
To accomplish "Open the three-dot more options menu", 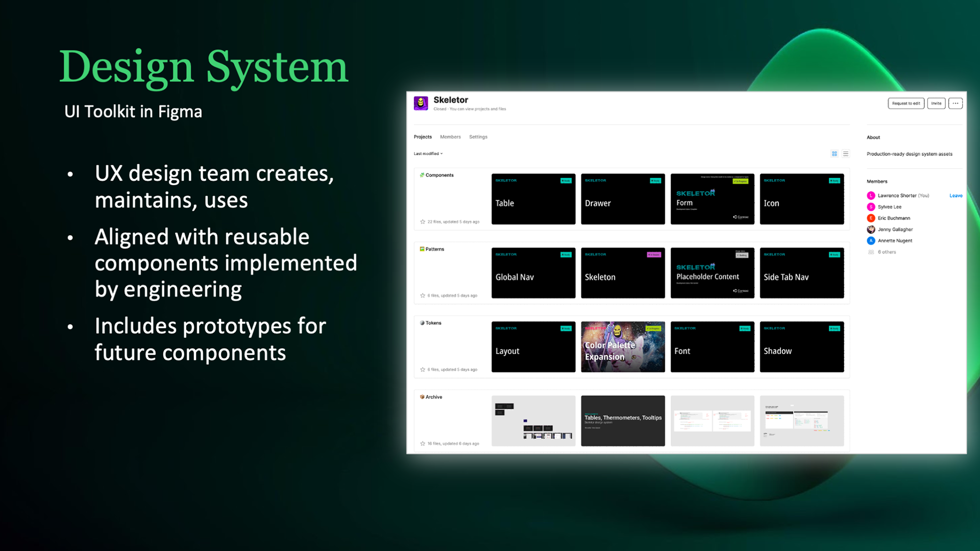I will pos(955,103).
